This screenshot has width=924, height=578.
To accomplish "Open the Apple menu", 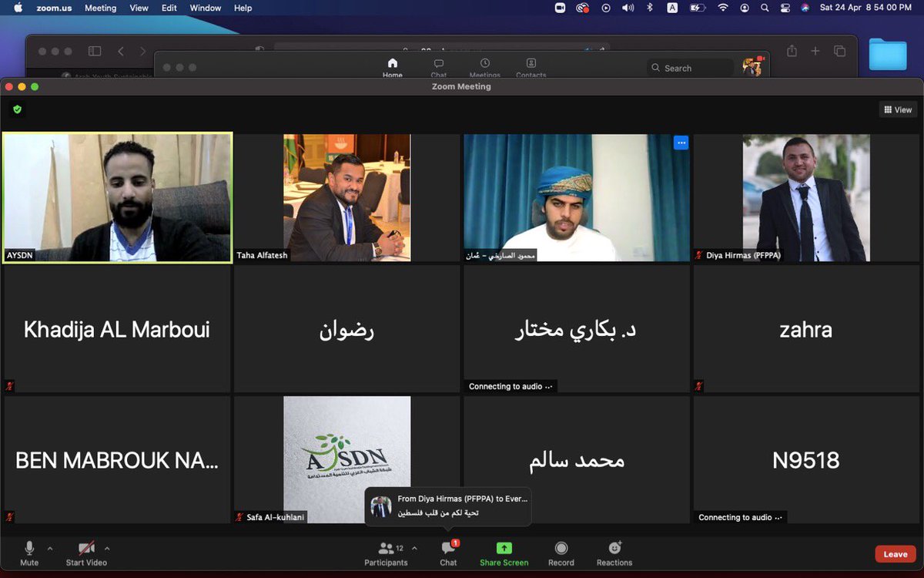I will click(x=18, y=8).
